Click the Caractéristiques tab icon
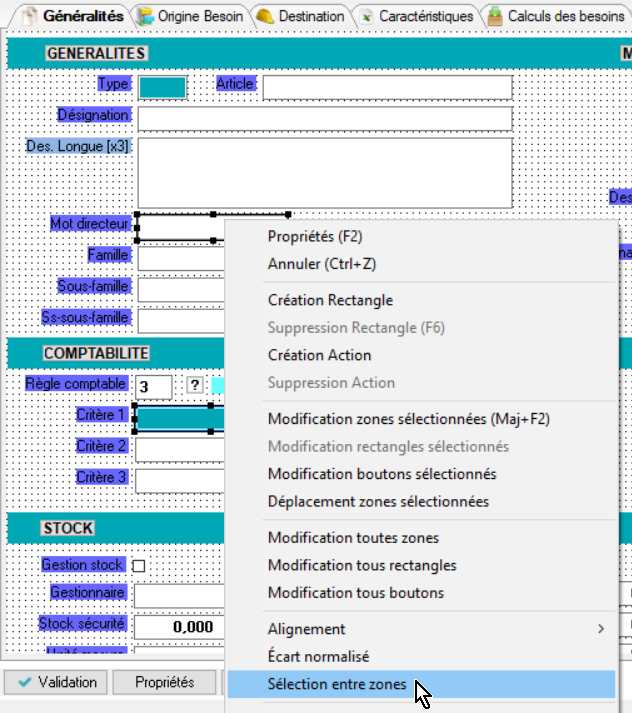632x713 pixels. 367,16
